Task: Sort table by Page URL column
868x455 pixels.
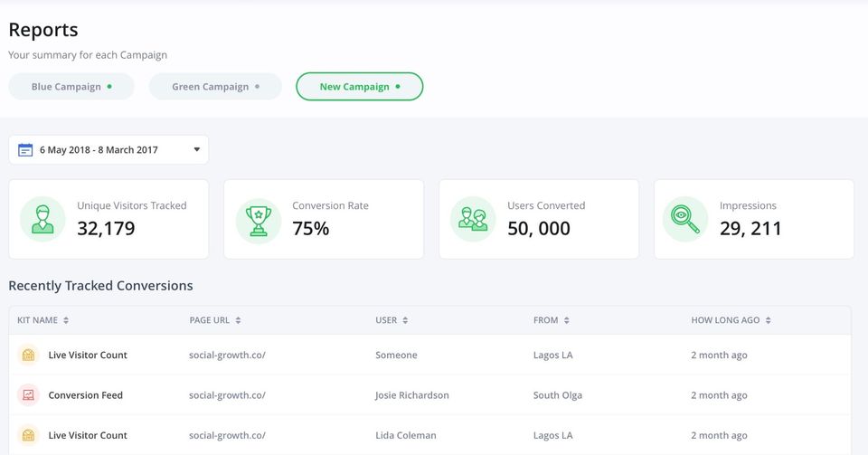Action: (x=238, y=320)
